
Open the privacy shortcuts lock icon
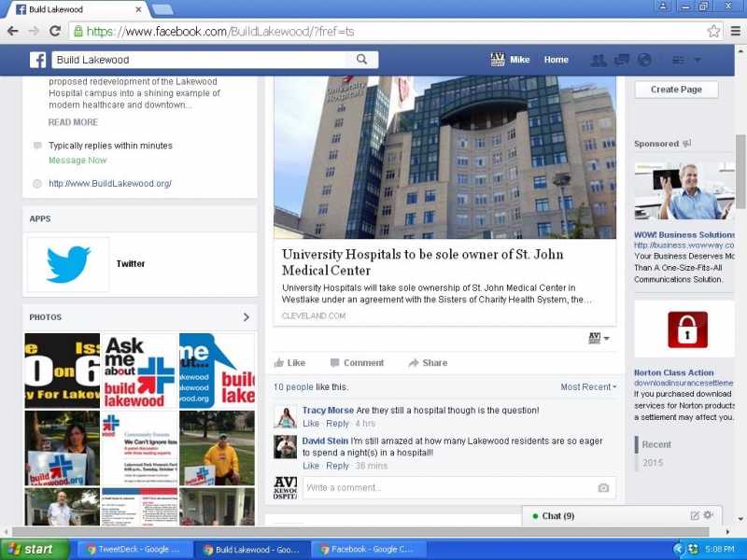coord(678,60)
